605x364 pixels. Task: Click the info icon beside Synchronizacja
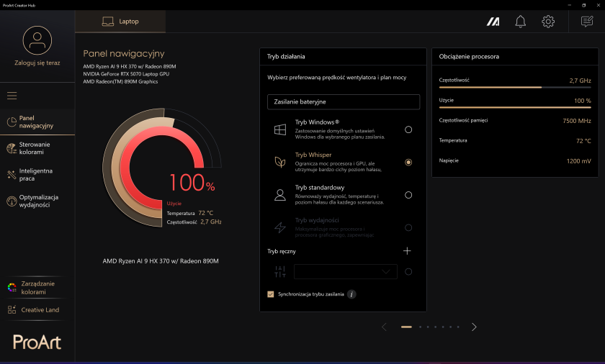(351, 294)
